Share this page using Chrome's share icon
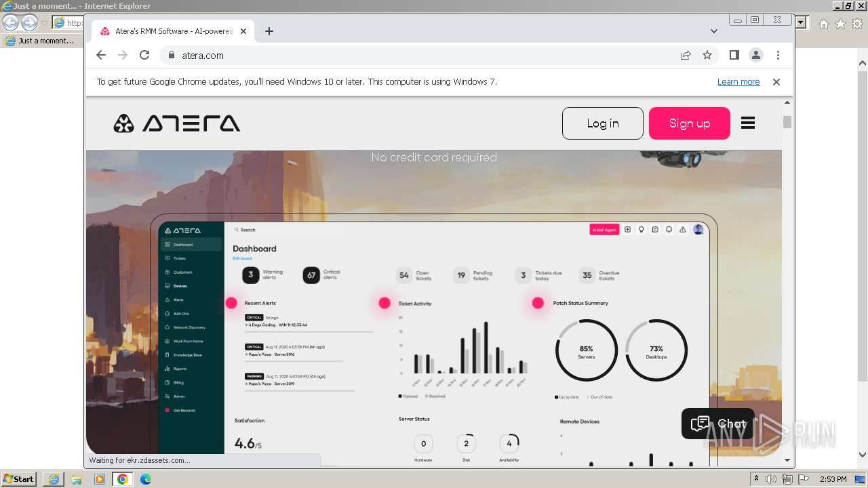 coord(686,56)
